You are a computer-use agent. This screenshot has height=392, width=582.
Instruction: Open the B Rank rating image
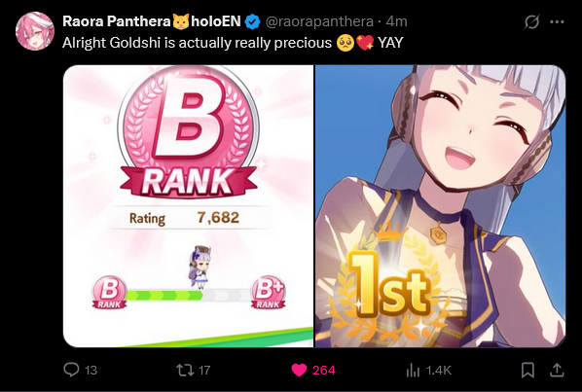(x=188, y=206)
